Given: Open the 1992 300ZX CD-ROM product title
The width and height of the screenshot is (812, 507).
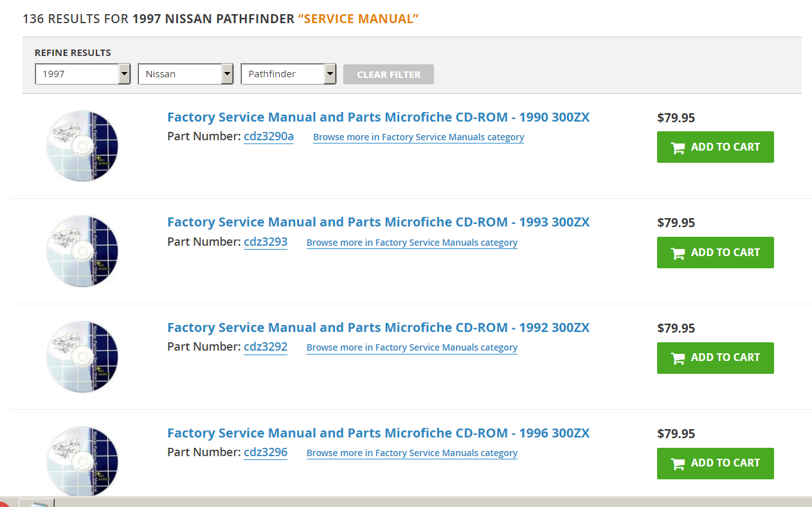Looking at the screenshot, I should click(378, 327).
